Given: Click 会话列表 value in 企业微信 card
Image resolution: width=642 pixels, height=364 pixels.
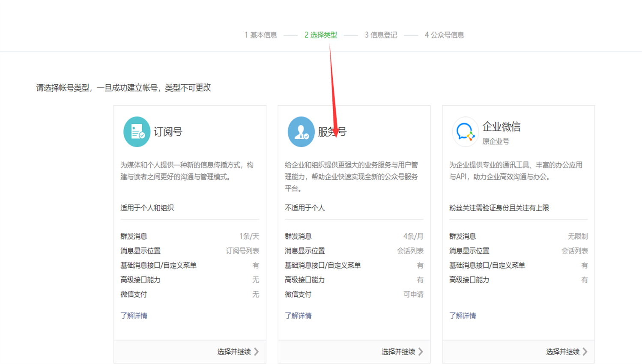Looking at the screenshot, I should (x=575, y=251).
